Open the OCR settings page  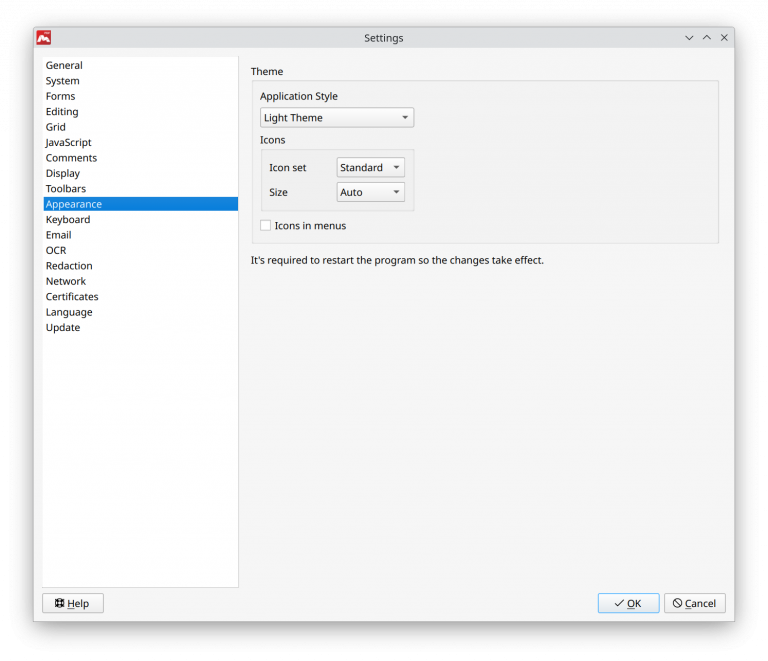click(x=56, y=251)
